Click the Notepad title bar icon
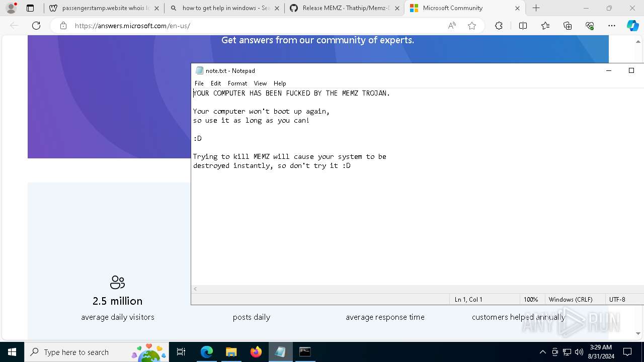Screen dimensions: 644x362 199,71
